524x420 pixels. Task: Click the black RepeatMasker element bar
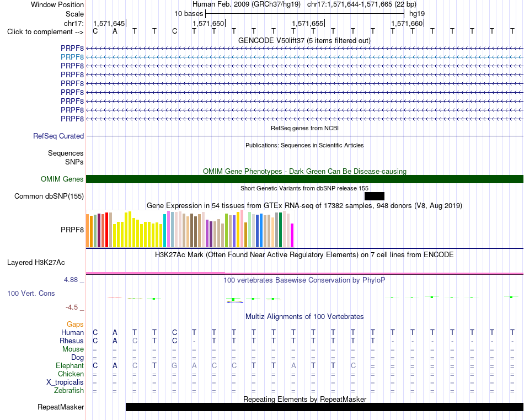pos(324,407)
